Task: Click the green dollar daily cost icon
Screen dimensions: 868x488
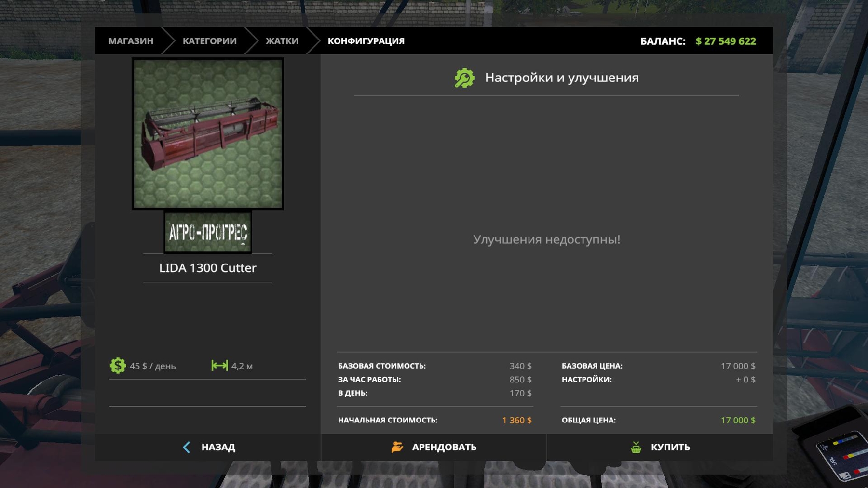Action: [x=118, y=366]
